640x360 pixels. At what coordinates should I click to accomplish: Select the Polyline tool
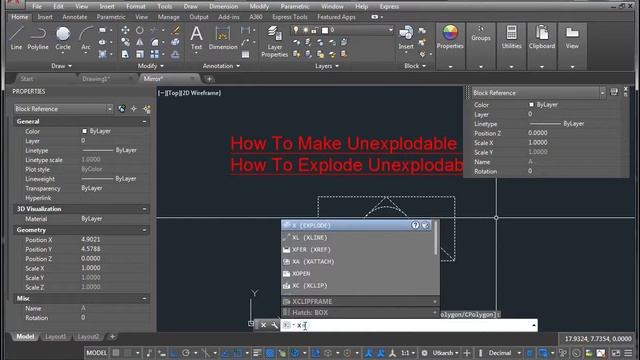point(38,38)
